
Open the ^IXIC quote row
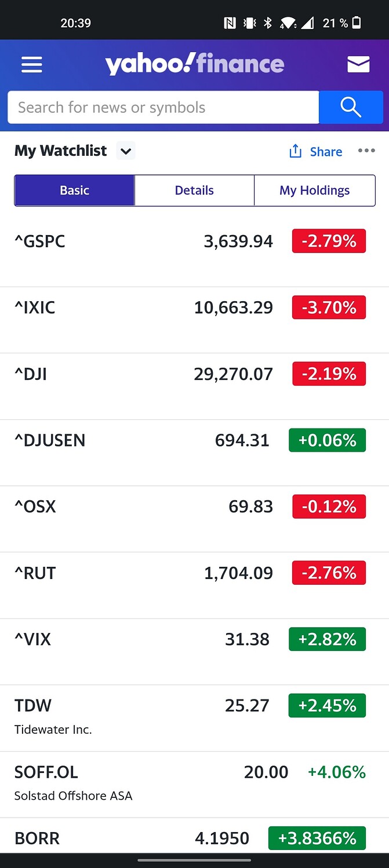(194, 320)
